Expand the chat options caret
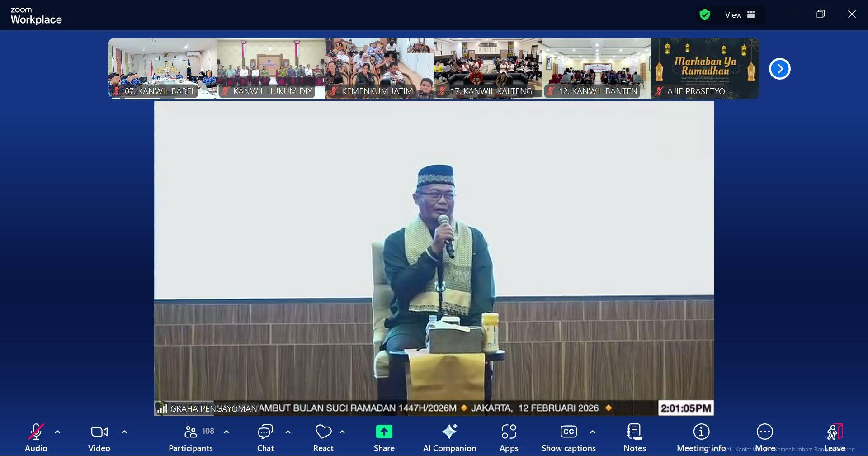Image resolution: width=868 pixels, height=456 pixels. [288, 432]
